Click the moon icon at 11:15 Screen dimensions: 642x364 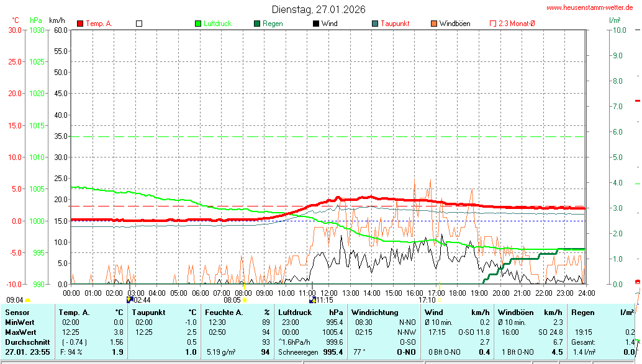coord(313,300)
